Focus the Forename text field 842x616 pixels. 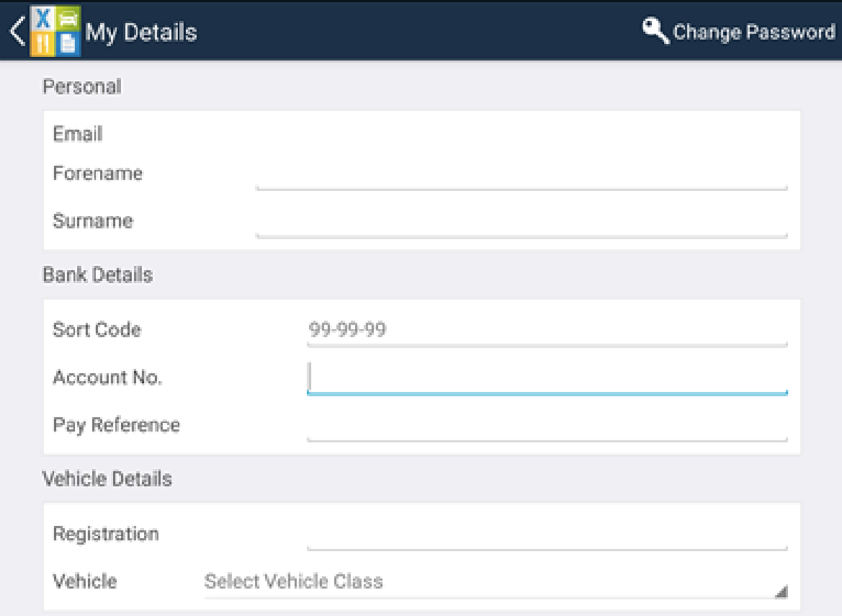(521, 176)
